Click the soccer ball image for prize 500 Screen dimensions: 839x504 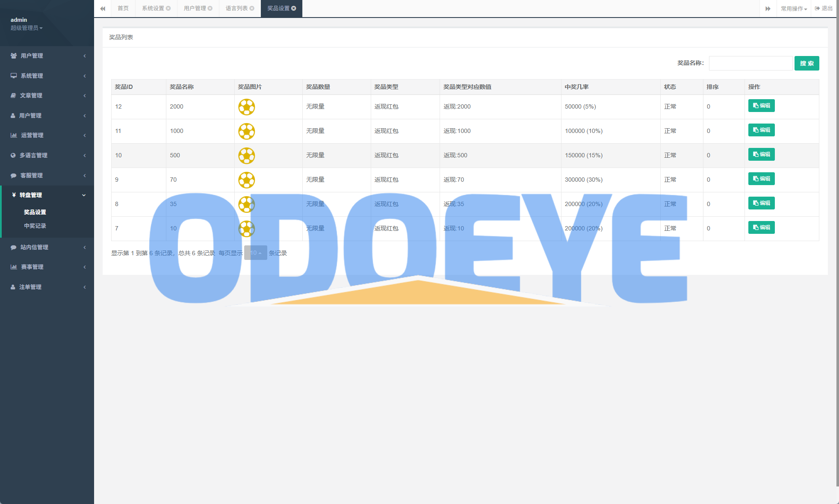(247, 156)
